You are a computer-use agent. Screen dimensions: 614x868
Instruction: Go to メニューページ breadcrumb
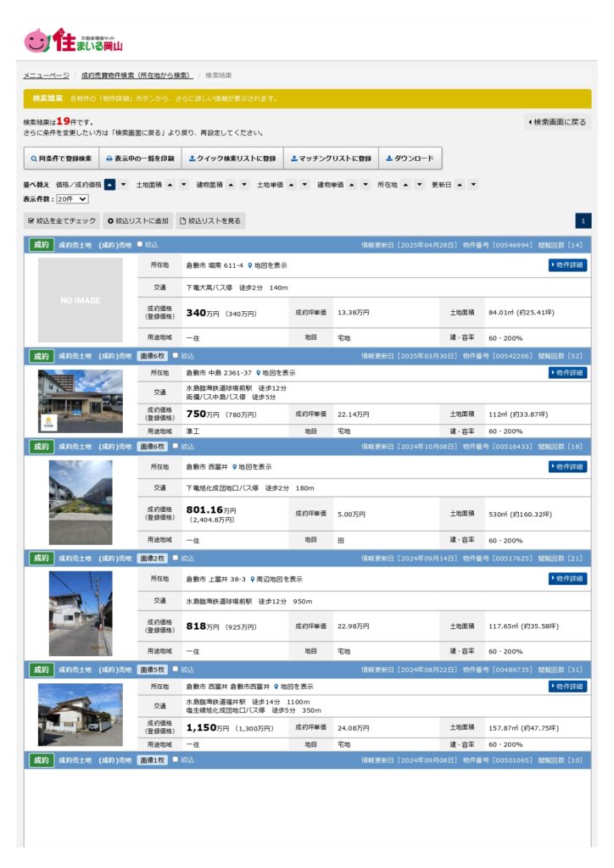(x=47, y=75)
